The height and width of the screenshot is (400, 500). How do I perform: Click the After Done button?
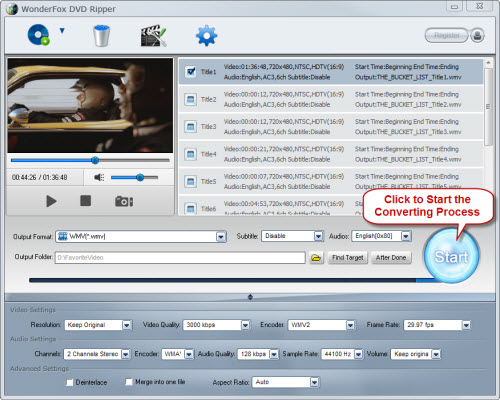pos(391,258)
